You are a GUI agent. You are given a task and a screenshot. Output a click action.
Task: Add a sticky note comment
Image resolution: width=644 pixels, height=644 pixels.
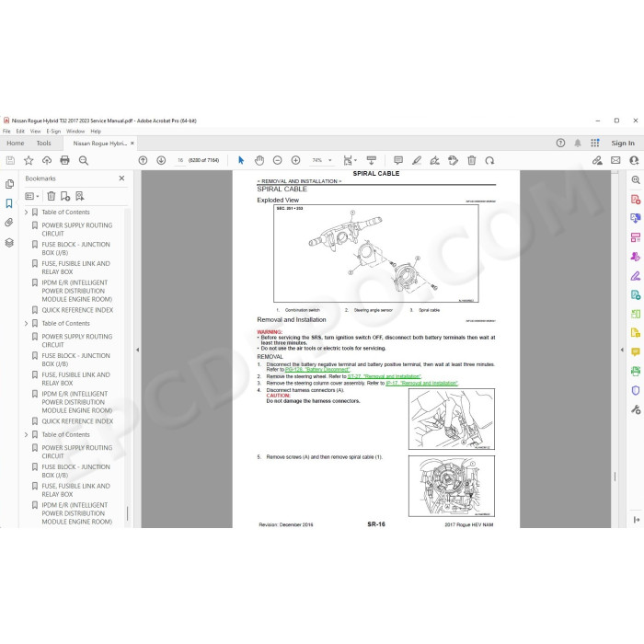[398, 160]
